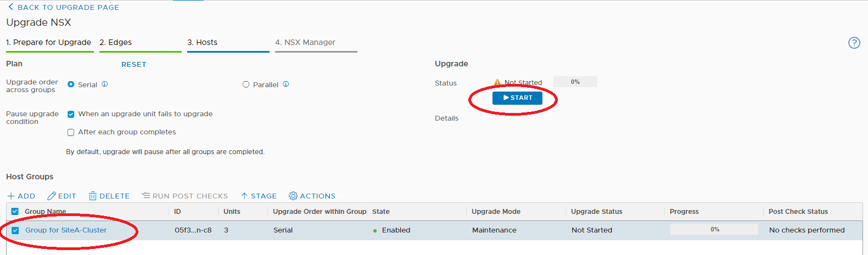Screen dimensions: 868x255
Task: Sort by the Upgrade Status column header
Action: point(596,211)
